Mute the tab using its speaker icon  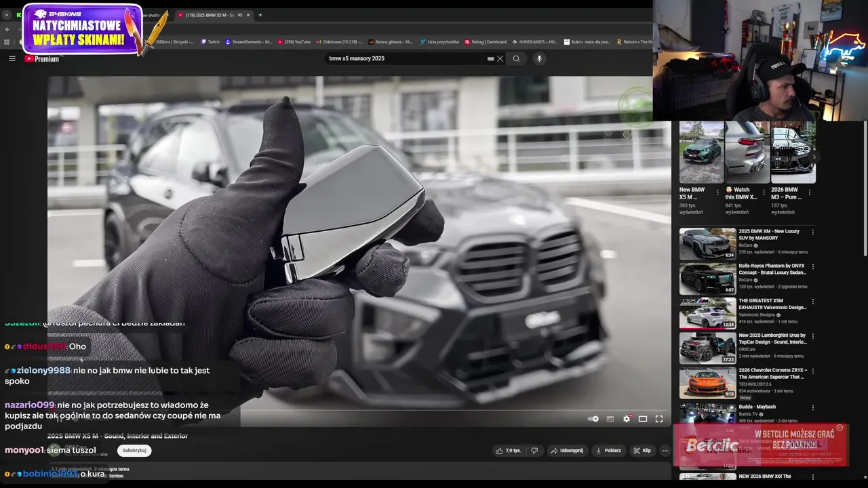coord(240,15)
